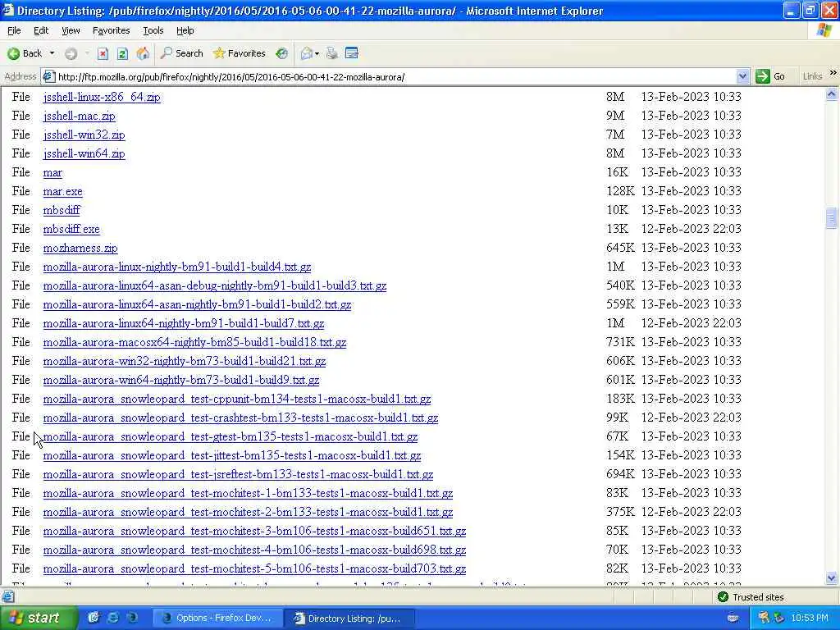Click the scrollbar up arrow
840x630 pixels.
(x=832, y=94)
